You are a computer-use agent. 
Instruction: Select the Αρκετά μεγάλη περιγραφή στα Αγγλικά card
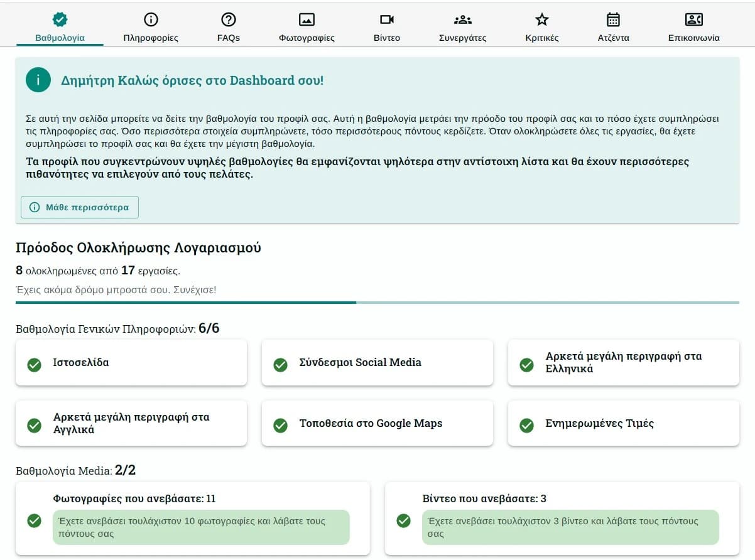(x=131, y=424)
